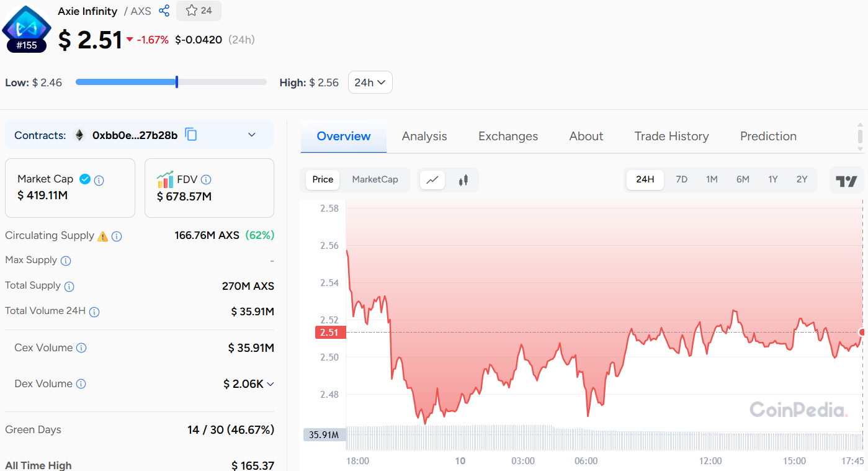The image size is (868, 471).
Task: Click the Market Cap verified badge
Action: pos(85,179)
